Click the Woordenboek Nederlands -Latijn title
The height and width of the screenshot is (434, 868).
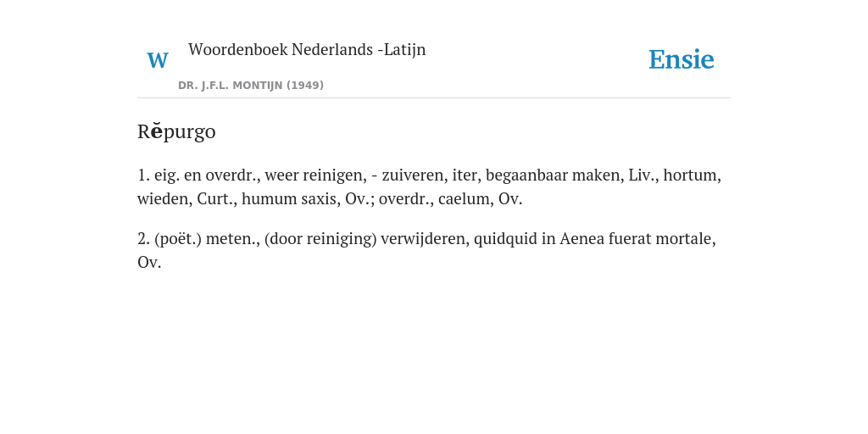(x=307, y=50)
